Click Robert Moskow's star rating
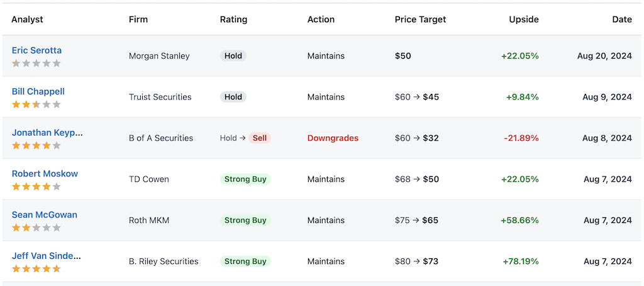644x286 pixels. (36, 187)
